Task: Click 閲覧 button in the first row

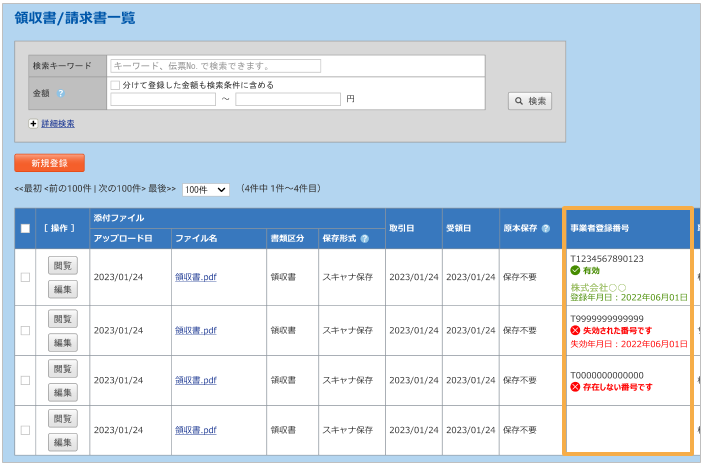Action: [x=63, y=264]
